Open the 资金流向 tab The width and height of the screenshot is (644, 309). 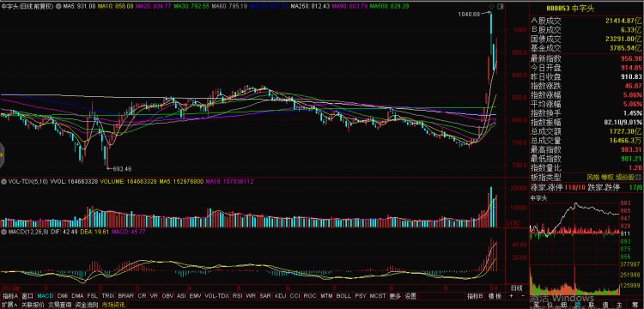click(87, 305)
